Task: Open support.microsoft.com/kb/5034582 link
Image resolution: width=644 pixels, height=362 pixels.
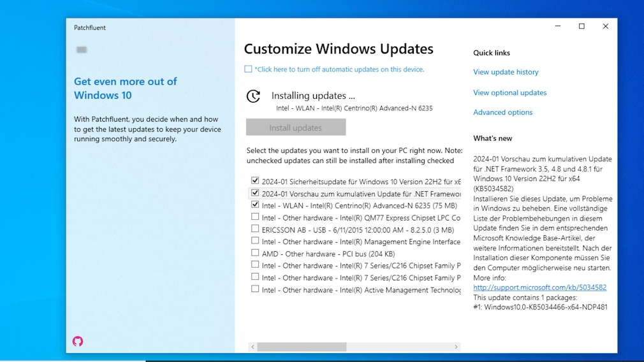Action: point(539,287)
